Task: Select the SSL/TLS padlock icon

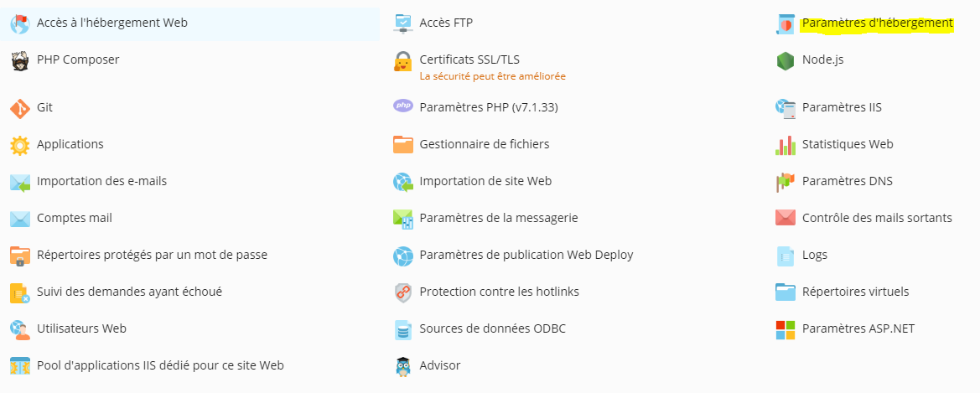Action: [x=402, y=60]
